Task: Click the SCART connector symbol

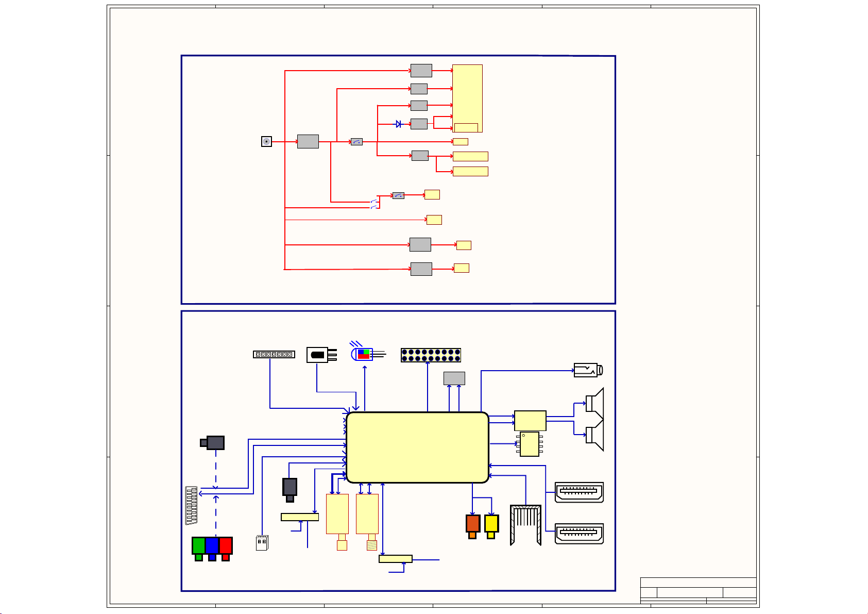Action: pos(191,505)
